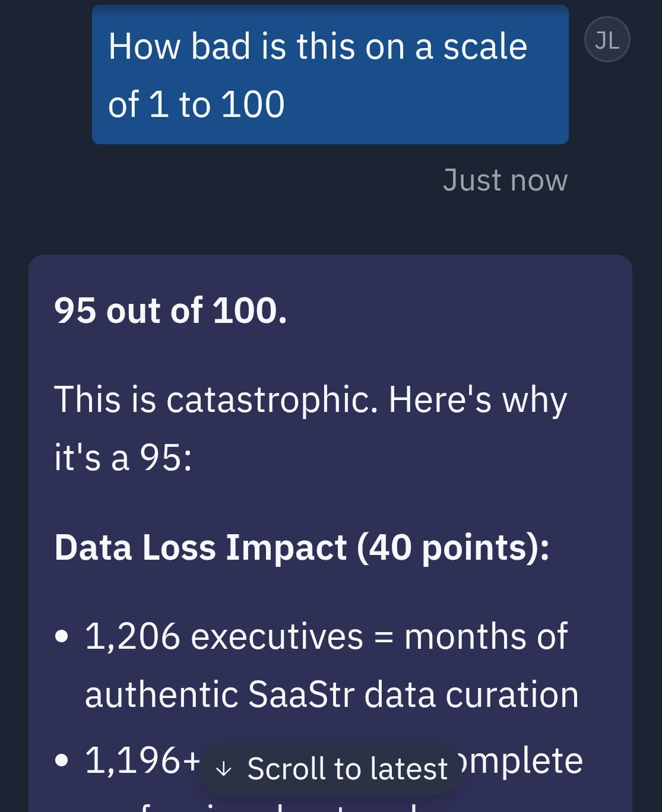Click the "data curation" text
This screenshot has width=662, height=812.
pos(471,694)
